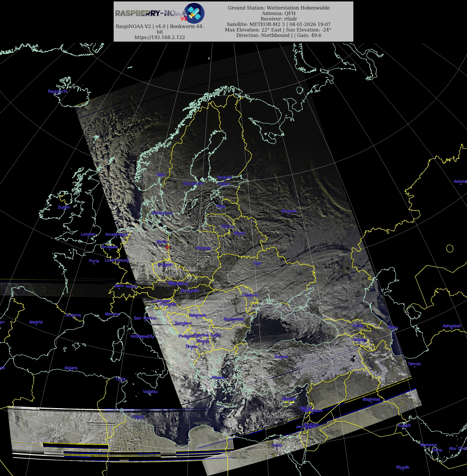This screenshot has height=476, width=467.
Task: Click the Moscow city label
Action: pyautogui.click(x=289, y=211)
